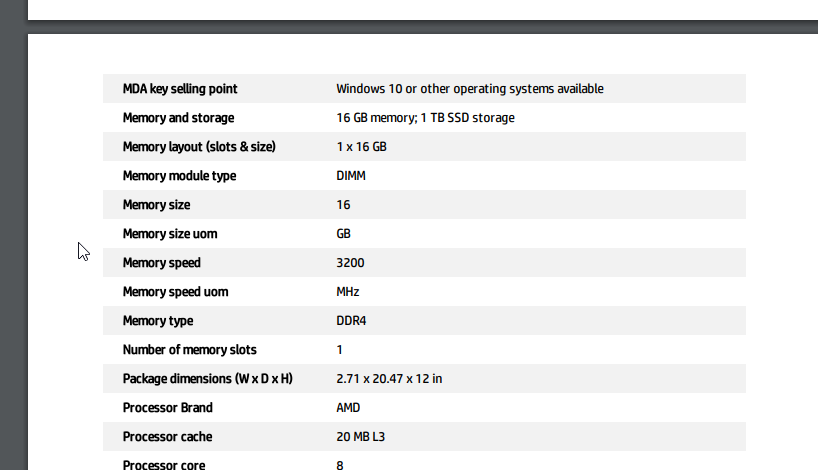Viewport: 818px width, 470px height.
Task: Click the '16' memory size value
Action: point(343,205)
